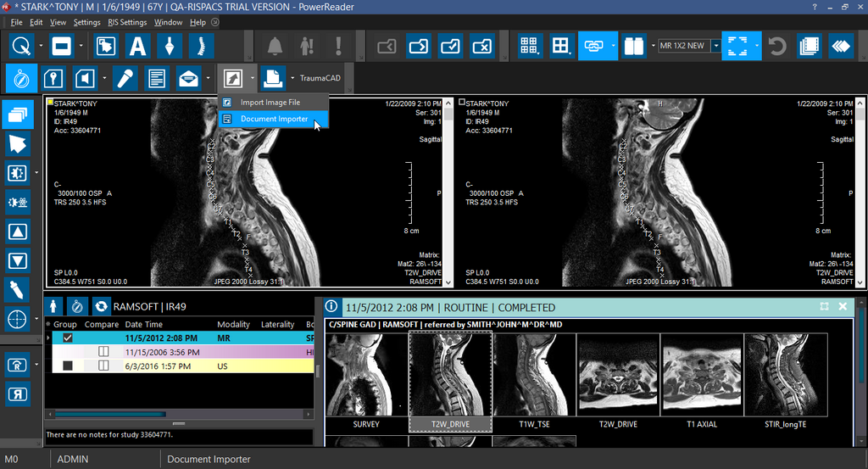Click the TraumaCAD button
868x469 pixels.
[320, 79]
